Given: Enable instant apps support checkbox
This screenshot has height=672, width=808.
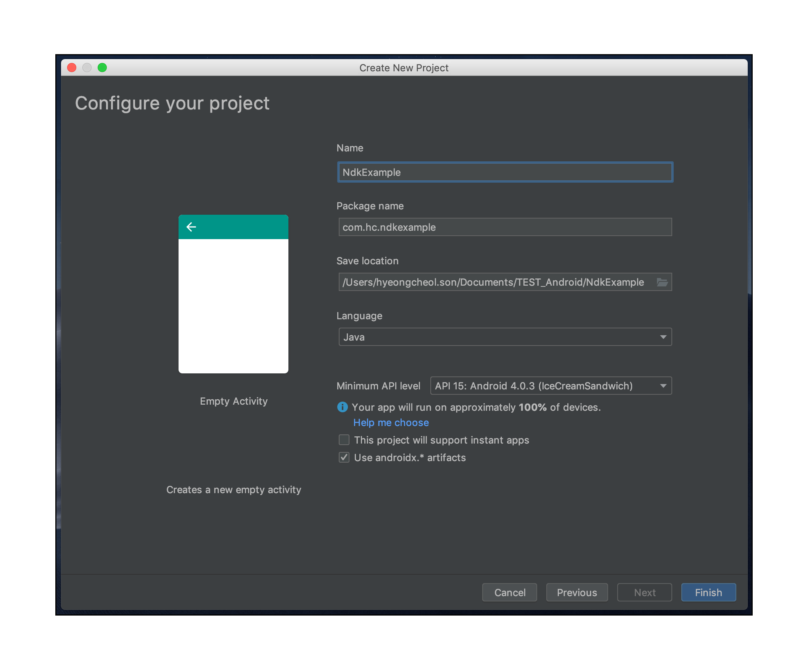Looking at the screenshot, I should [344, 440].
